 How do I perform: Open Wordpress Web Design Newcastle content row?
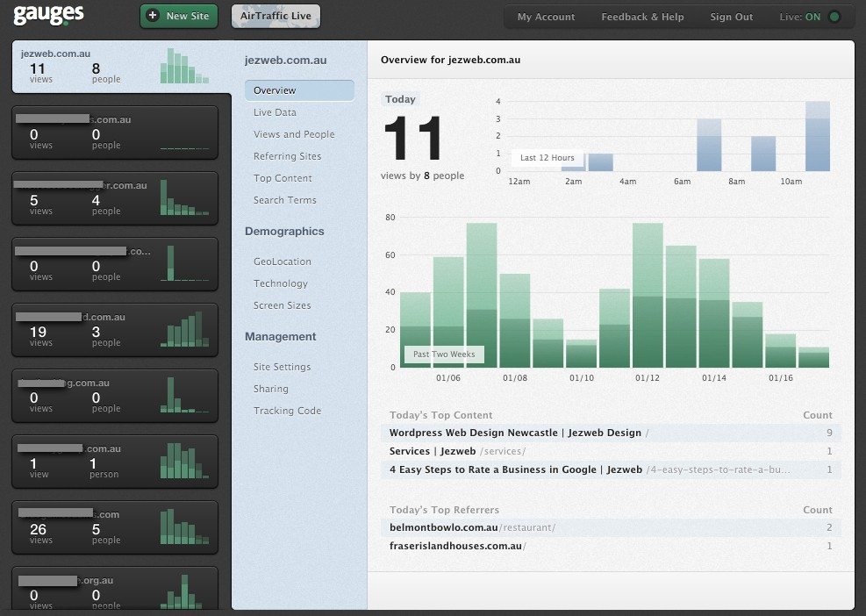(x=516, y=433)
